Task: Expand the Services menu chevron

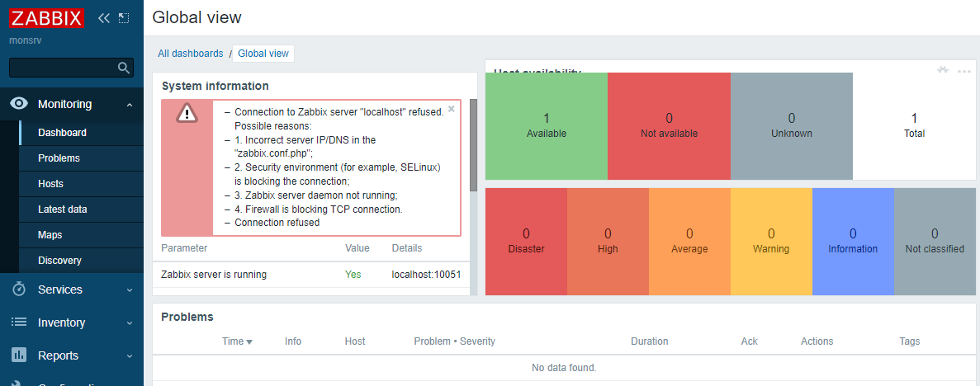Action: click(130, 289)
